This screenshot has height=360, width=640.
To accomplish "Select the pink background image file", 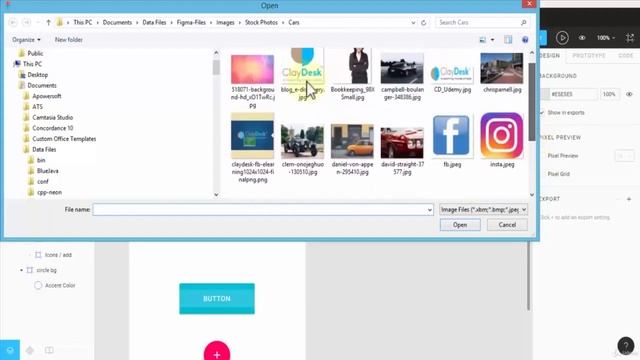I will [253, 81].
